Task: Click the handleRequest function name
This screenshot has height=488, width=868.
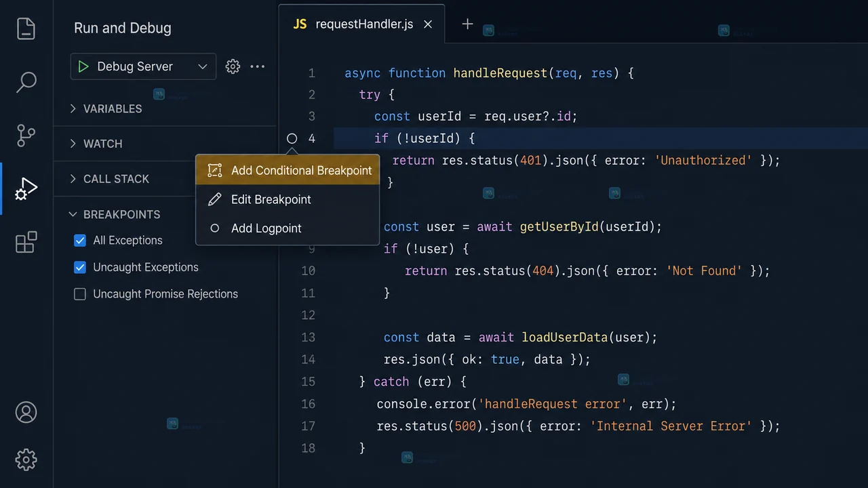Action: point(500,73)
